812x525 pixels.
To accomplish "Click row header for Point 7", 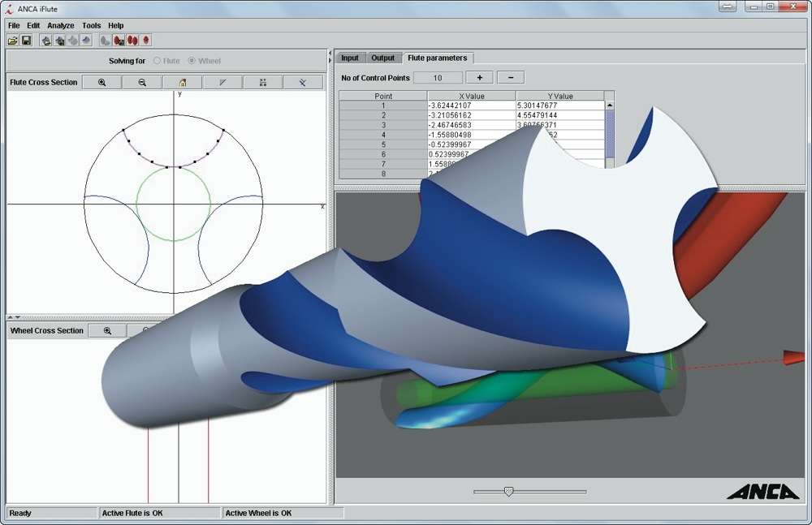I will [383, 164].
